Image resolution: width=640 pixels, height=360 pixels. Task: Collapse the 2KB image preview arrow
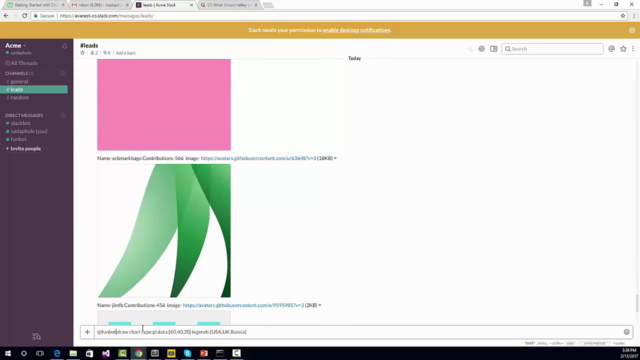tap(320, 305)
